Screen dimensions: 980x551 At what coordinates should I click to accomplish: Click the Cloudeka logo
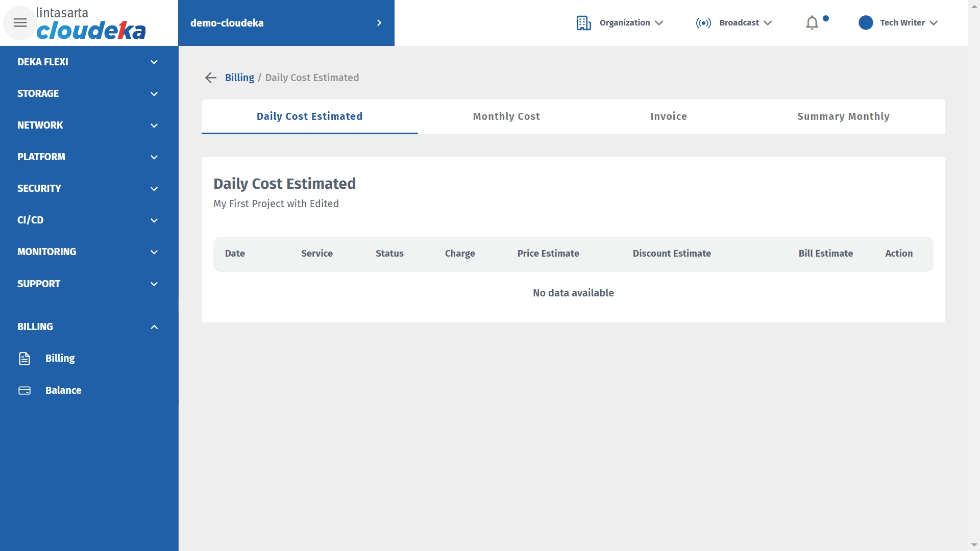point(91,23)
